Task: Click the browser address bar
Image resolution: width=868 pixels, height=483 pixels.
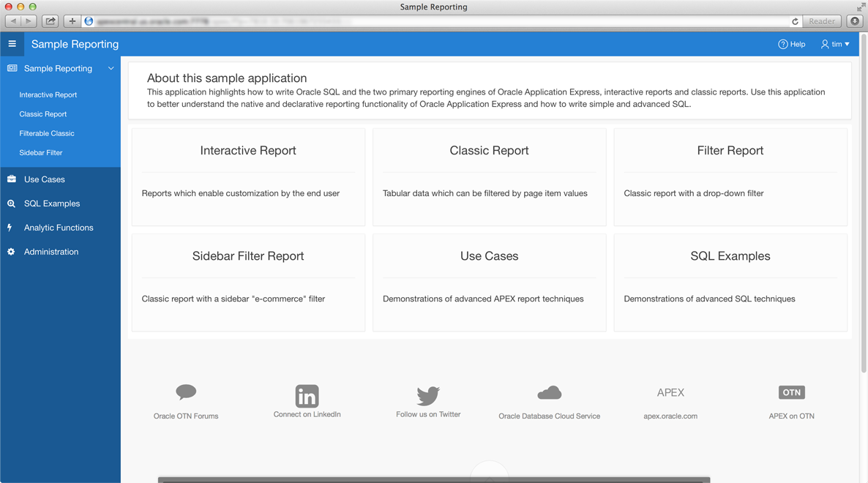Action: (439, 21)
